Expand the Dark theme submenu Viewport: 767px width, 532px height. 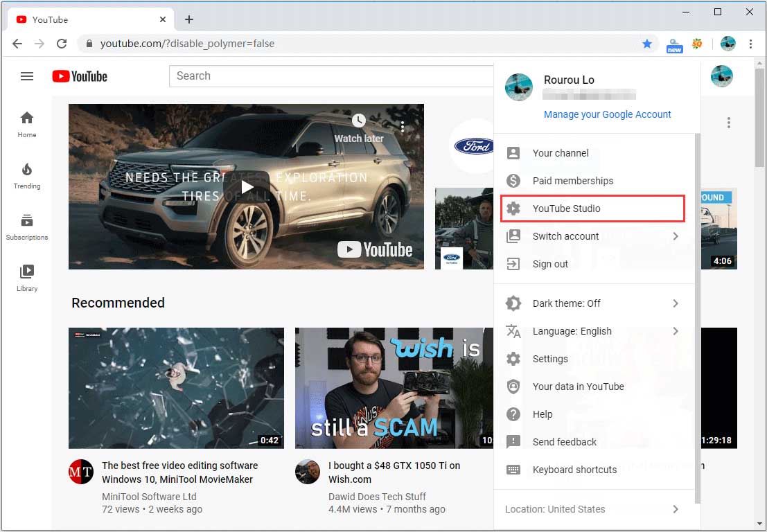pyautogui.click(x=675, y=303)
